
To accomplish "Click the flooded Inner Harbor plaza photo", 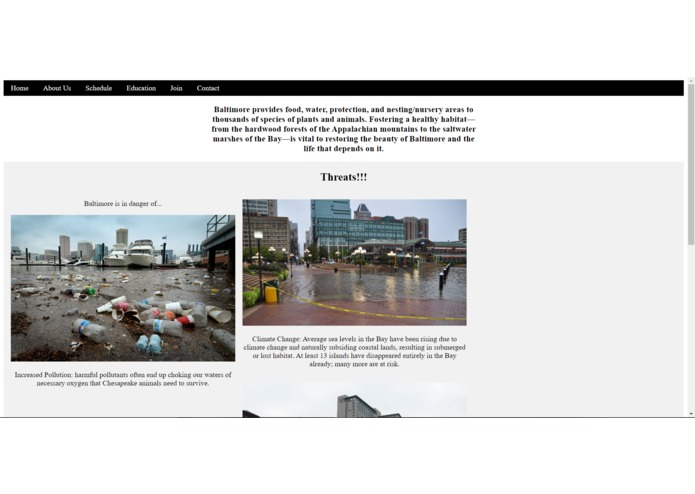I will tap(354, 262).
